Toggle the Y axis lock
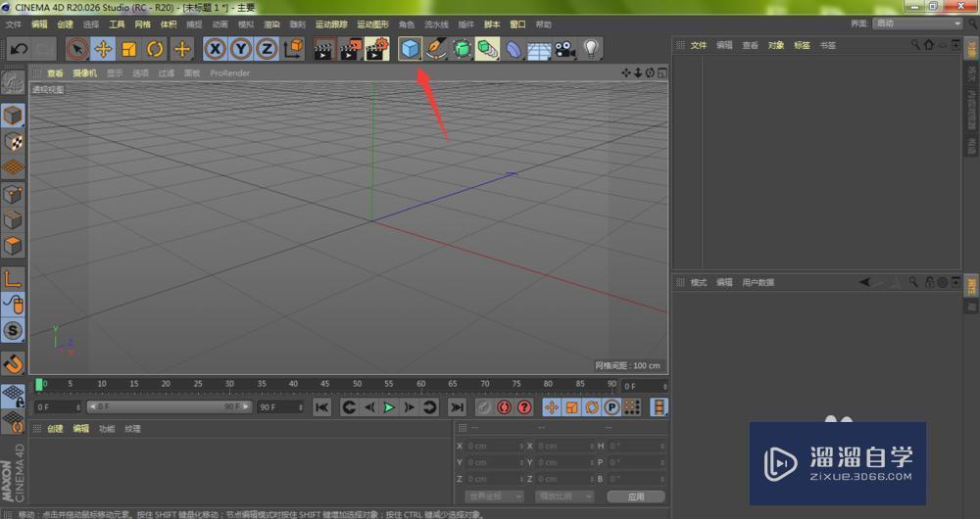980x519 pixels. point(240,48)
